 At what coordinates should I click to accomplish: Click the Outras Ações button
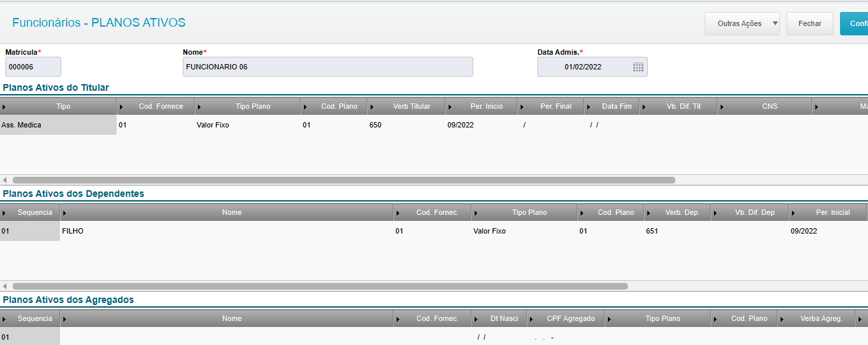739,23
